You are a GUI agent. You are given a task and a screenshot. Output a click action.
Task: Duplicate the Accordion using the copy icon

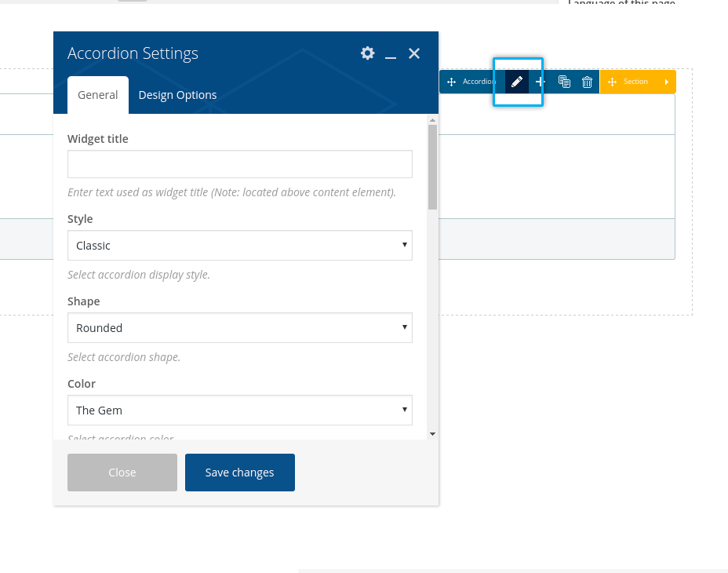click(x=564, y=82)
